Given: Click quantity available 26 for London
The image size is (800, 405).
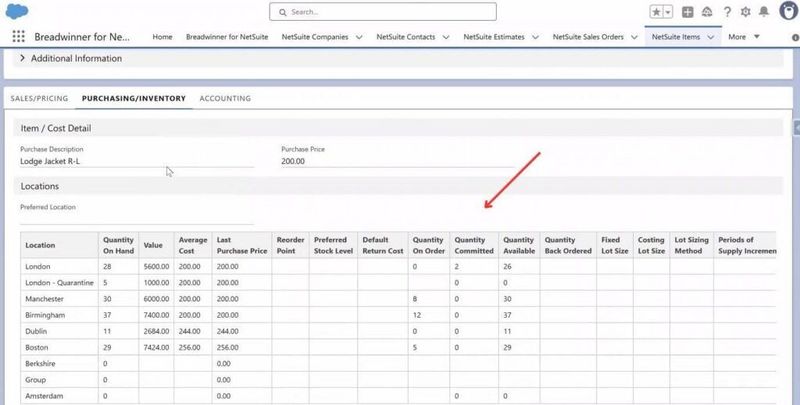Looking at the screenshot, I should (507, 266).
